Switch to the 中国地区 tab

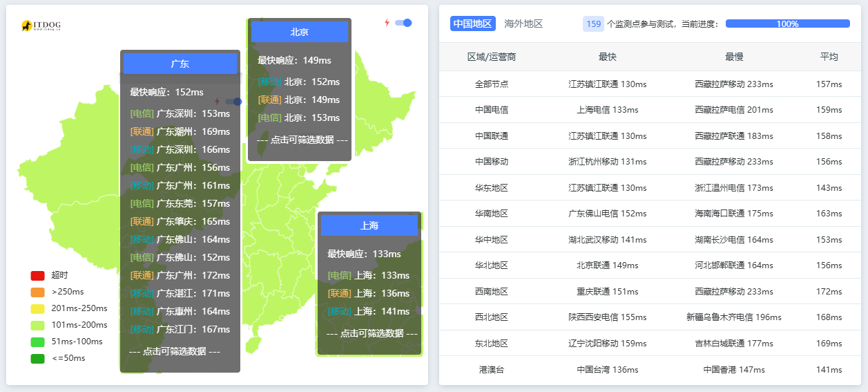473,24
